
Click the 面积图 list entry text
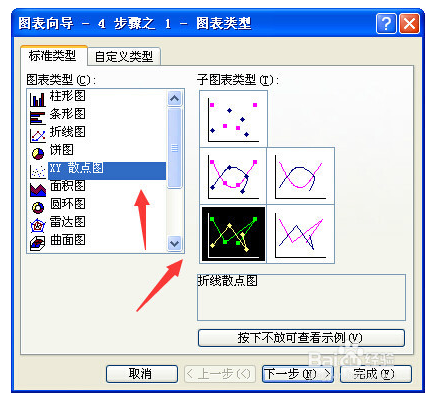[x=68, y=186]
